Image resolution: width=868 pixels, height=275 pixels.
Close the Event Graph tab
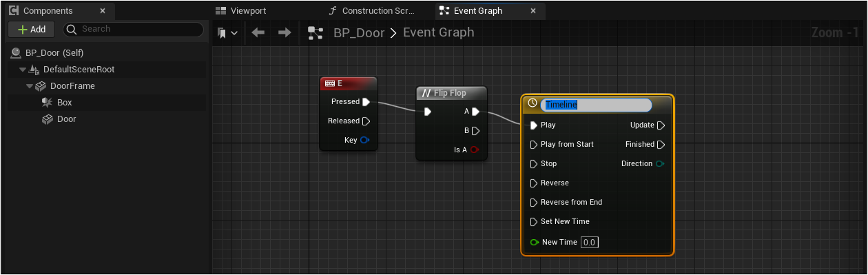click(533, 11)
